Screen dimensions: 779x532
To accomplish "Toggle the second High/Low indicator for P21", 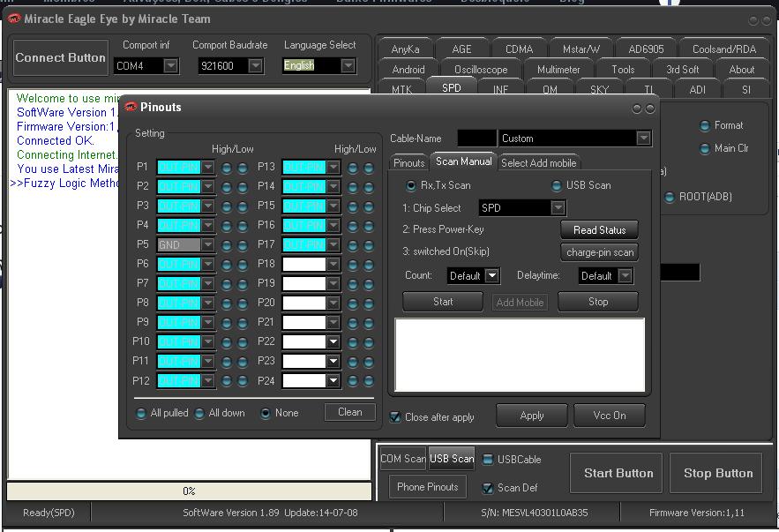I will (x=369, y=323).
